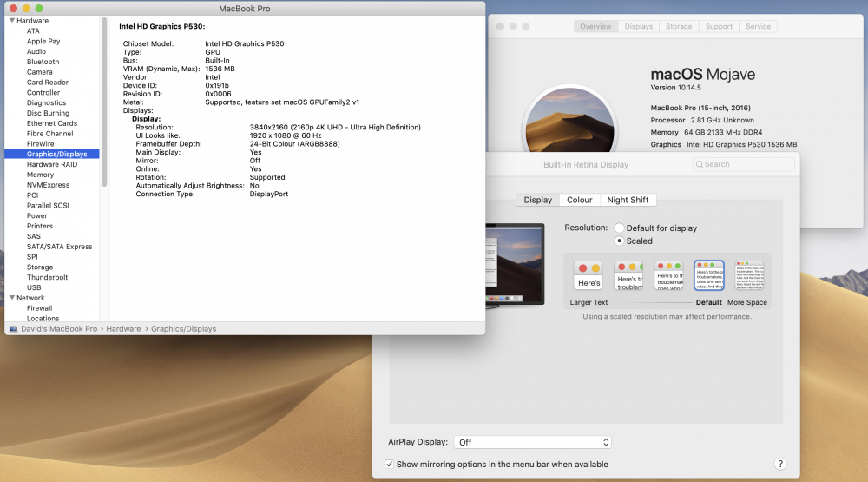The height and width of the screenshot is (482, 868).
Task: Click the sidebar scrollbar in System Information
Action: [104, 102]
